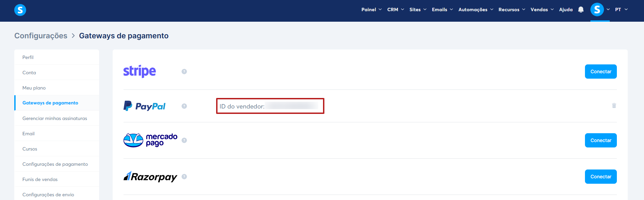Click the ID do vendedor PayPal field
This screenshot has height=200, width=644.
click(x=270, y=106)
